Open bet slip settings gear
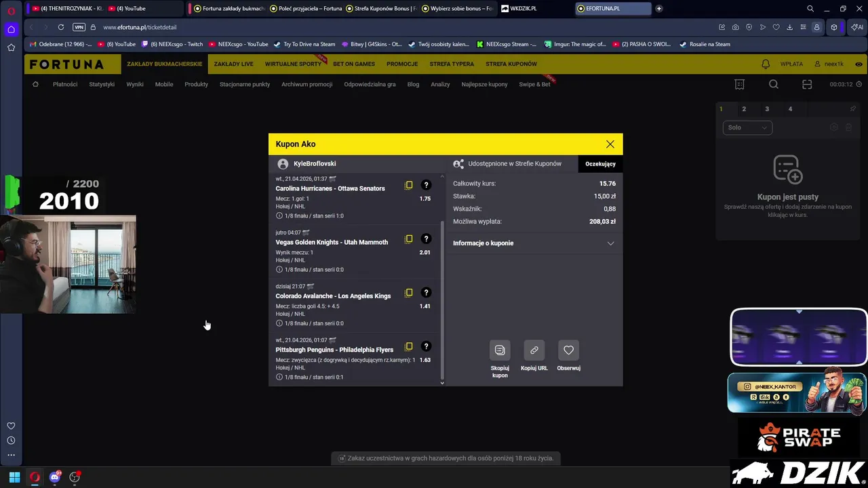 pos(834,127)
